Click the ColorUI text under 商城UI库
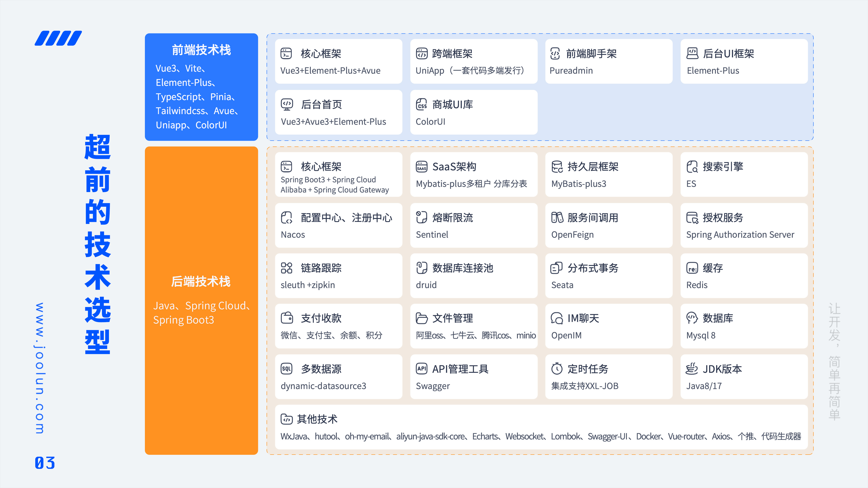Image resolution: width=868 pixels, height=488 pixels. click(x=431, y=122)
